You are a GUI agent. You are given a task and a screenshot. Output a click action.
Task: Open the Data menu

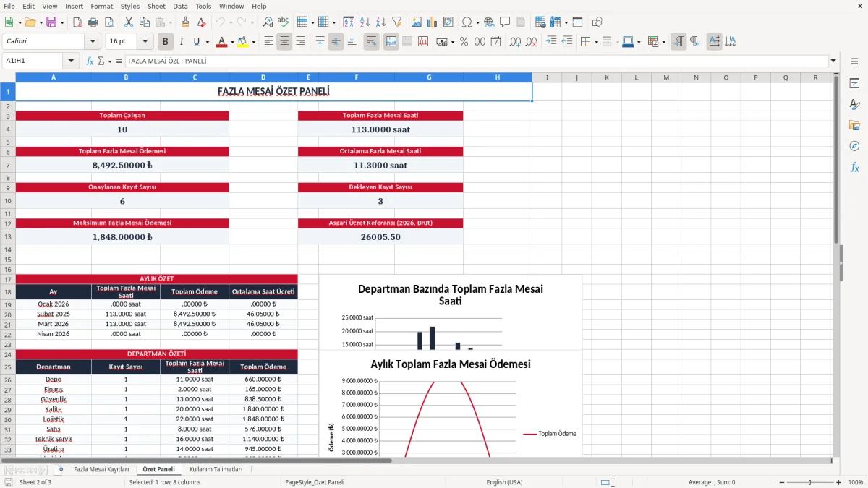point(180,6)
